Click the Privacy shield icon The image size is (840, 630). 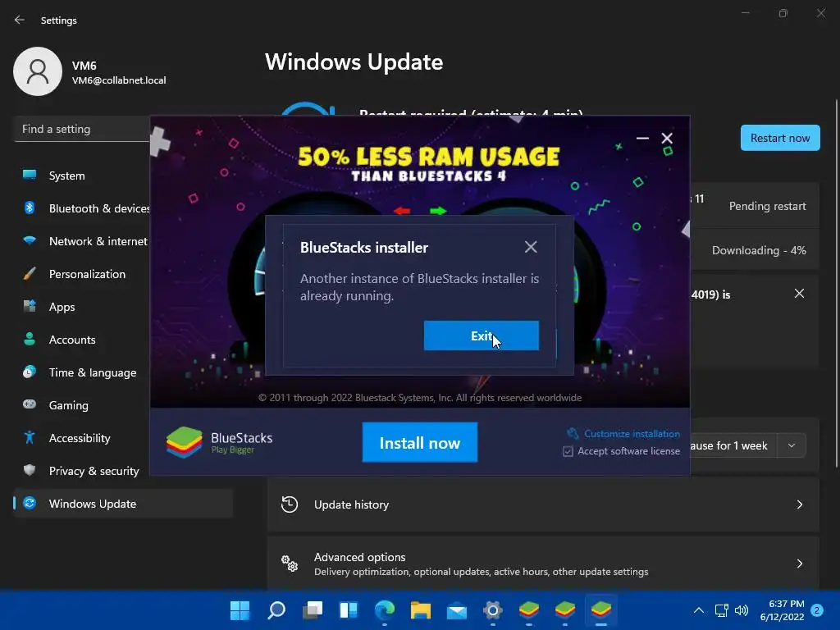[30, 470]
